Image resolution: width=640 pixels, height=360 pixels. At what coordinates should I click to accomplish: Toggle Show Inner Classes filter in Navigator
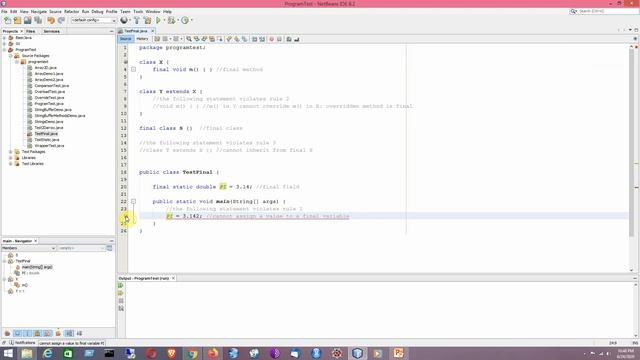pos(47,333)
